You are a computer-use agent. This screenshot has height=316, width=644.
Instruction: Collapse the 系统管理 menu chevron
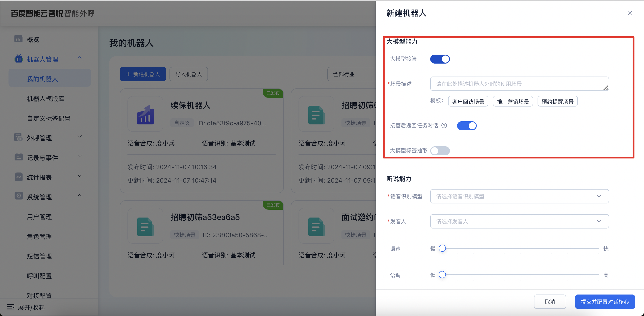[80, 196]
